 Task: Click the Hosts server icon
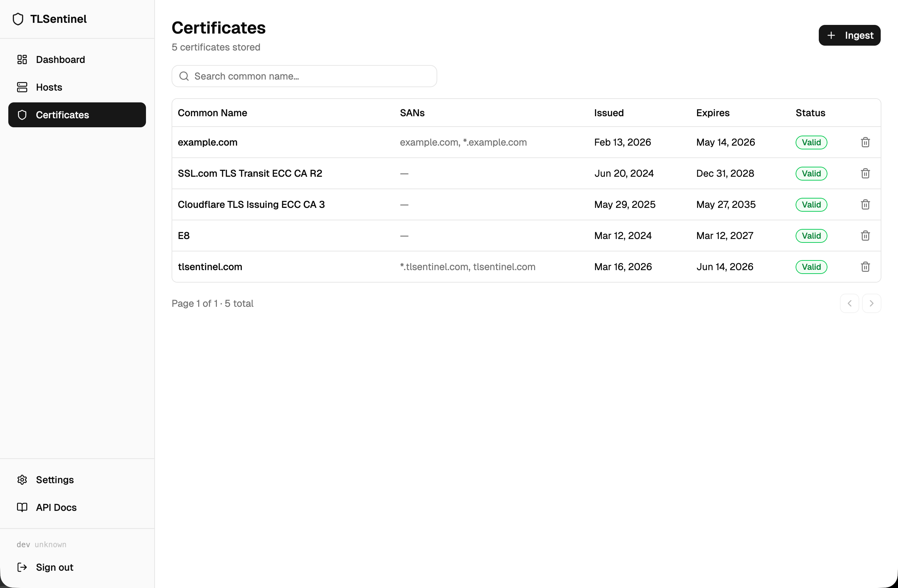(22, 87)
